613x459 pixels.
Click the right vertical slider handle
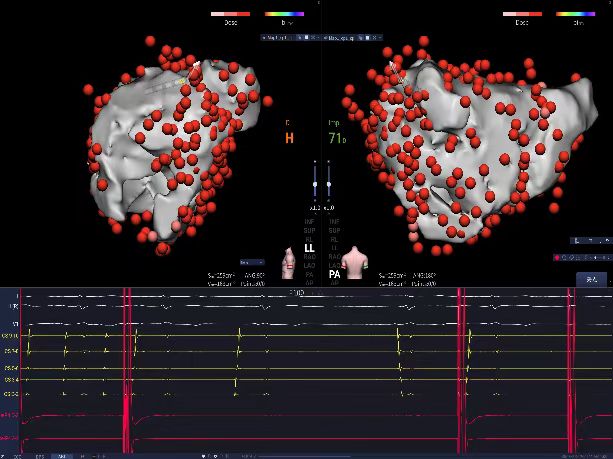tap(329, 185)
